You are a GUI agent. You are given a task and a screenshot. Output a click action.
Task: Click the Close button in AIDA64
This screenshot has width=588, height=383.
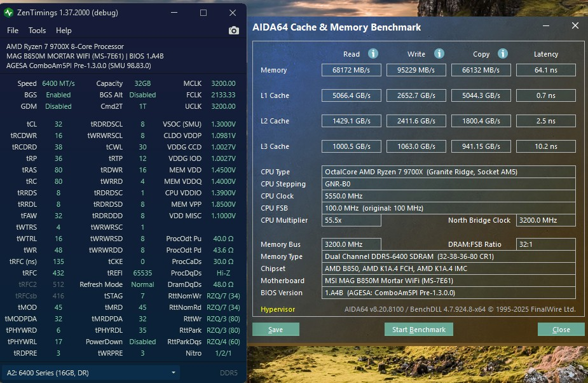pos(561,330)
